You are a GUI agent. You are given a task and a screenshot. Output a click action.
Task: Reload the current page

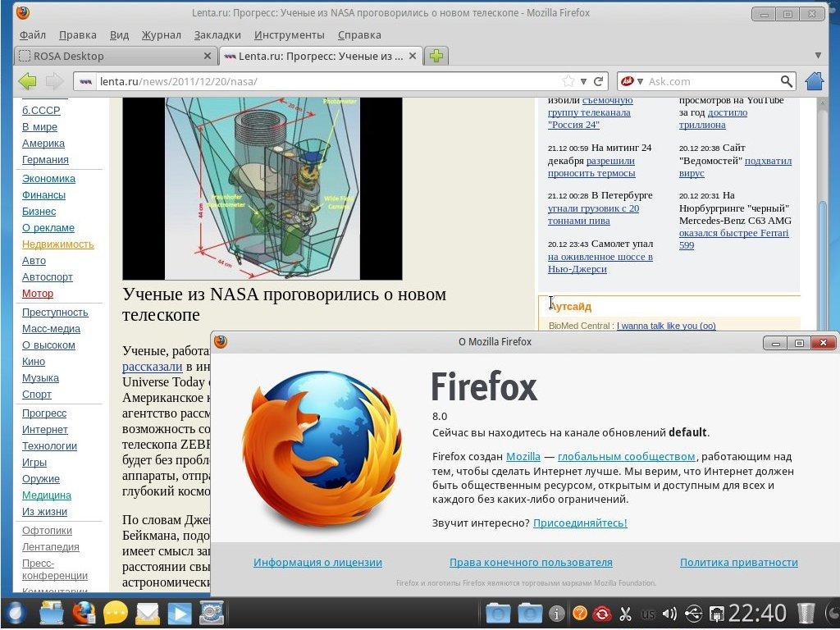pos(599,81)
